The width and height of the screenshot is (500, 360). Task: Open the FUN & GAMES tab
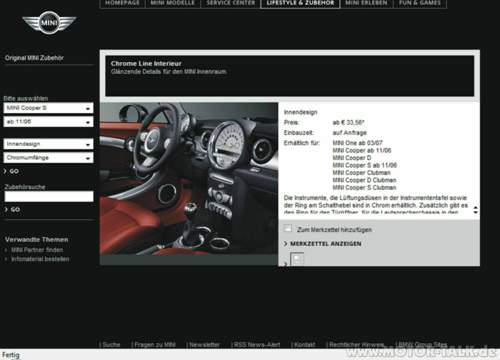(x=420, y=3)
